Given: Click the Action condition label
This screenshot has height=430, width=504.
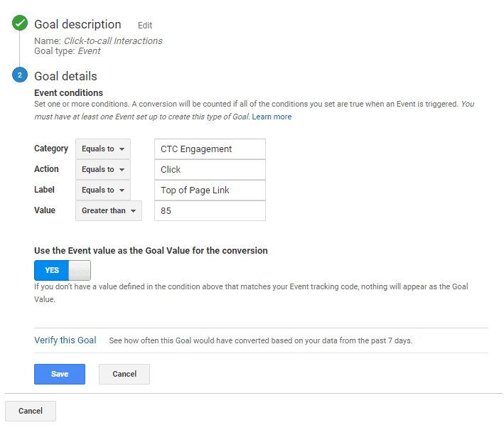Looking at the screenshot, I should coord(47,169).
